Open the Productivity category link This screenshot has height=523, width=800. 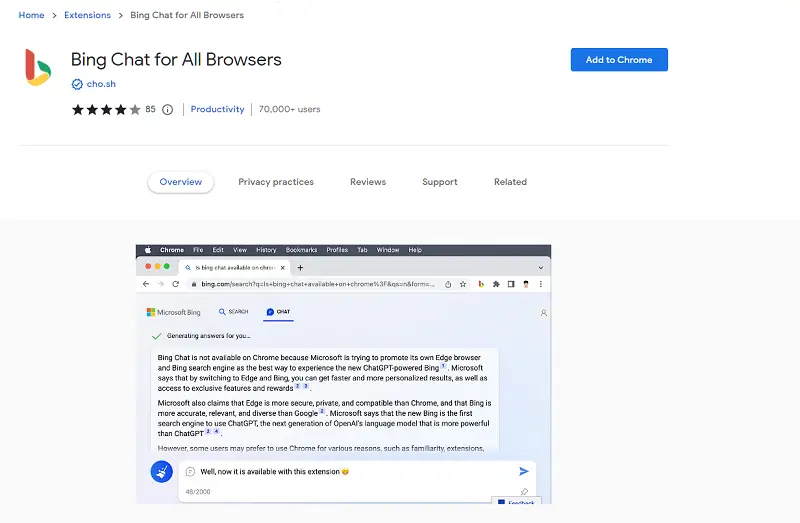[x=217, y=109]
